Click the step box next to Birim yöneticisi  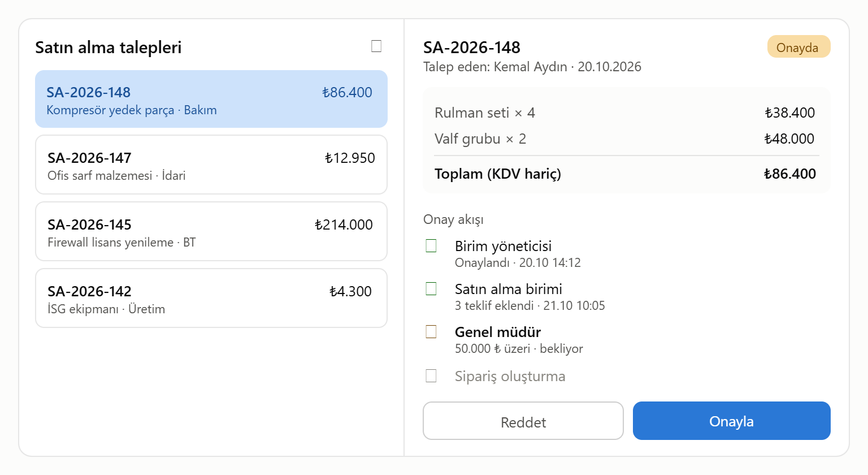coord(431,245)
